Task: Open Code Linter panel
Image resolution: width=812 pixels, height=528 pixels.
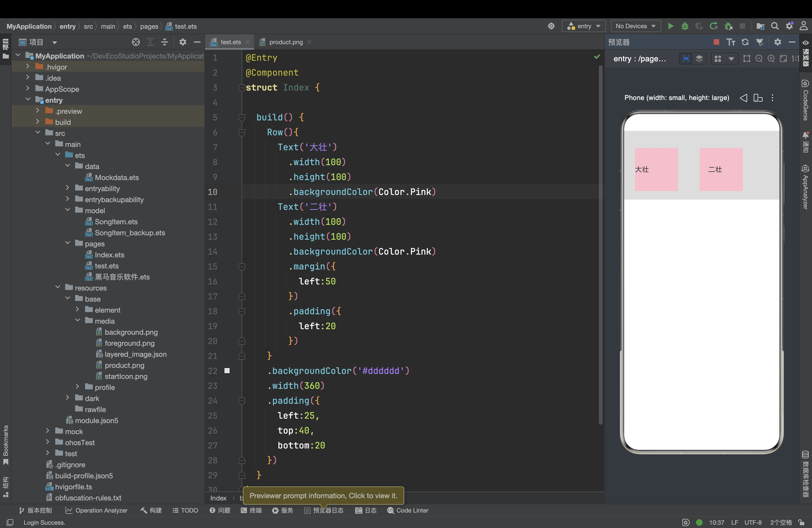Action: tap(408, 510)
